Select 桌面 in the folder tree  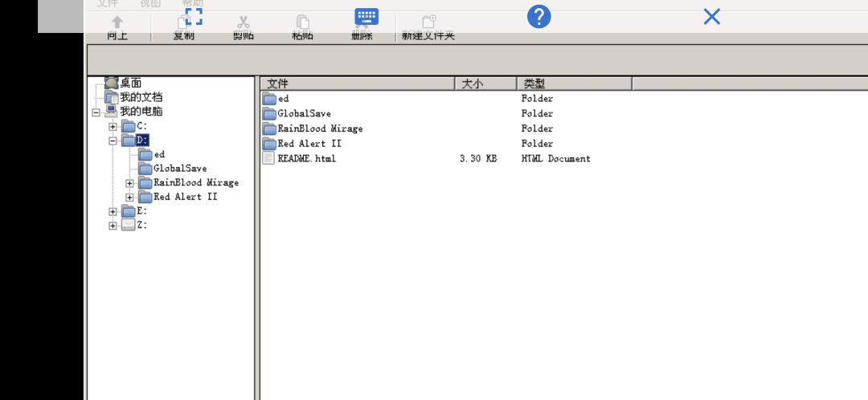pos(130,83)
